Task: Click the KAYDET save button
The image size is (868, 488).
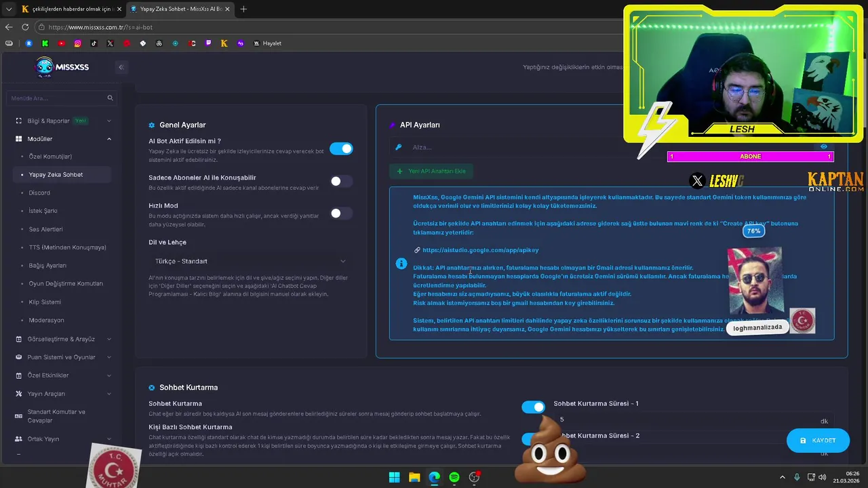Action: (818, 441)
